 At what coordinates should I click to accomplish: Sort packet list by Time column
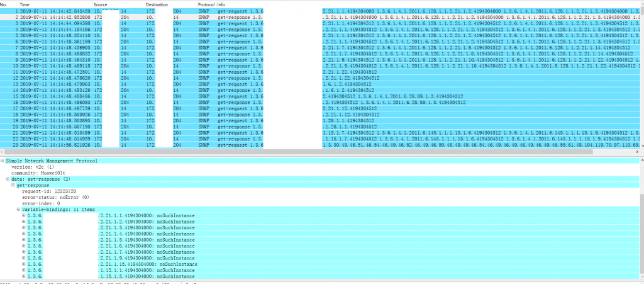point(24,4)
